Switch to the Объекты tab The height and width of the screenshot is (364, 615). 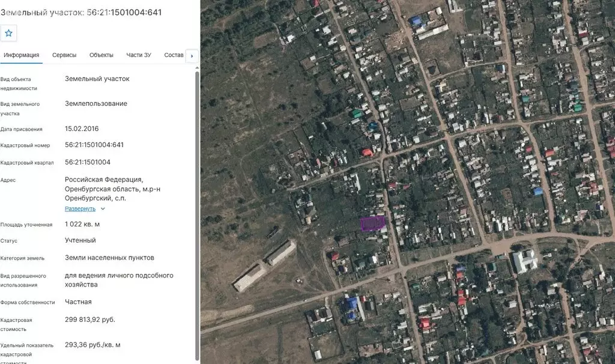pyautogui.click(x=101, y=55)
